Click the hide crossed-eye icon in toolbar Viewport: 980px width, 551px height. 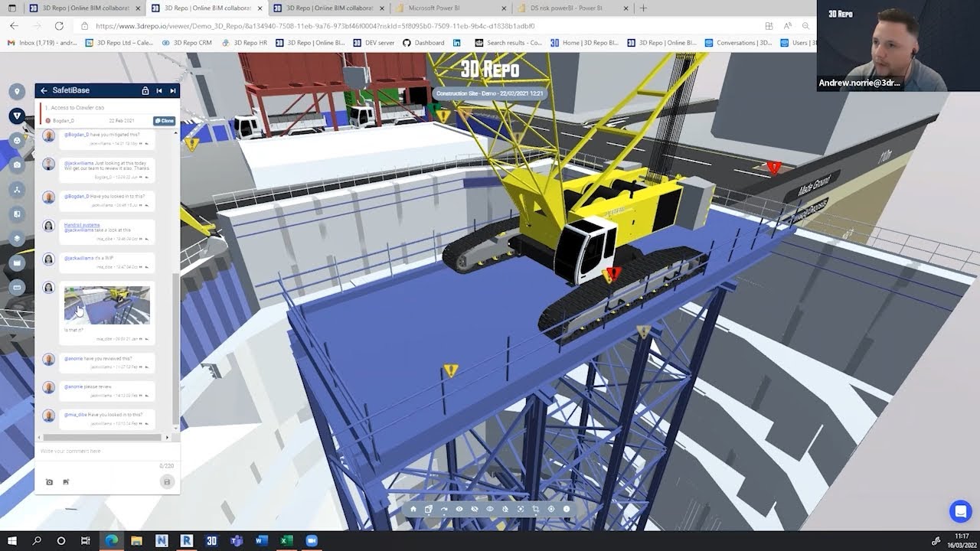point(475,509)
